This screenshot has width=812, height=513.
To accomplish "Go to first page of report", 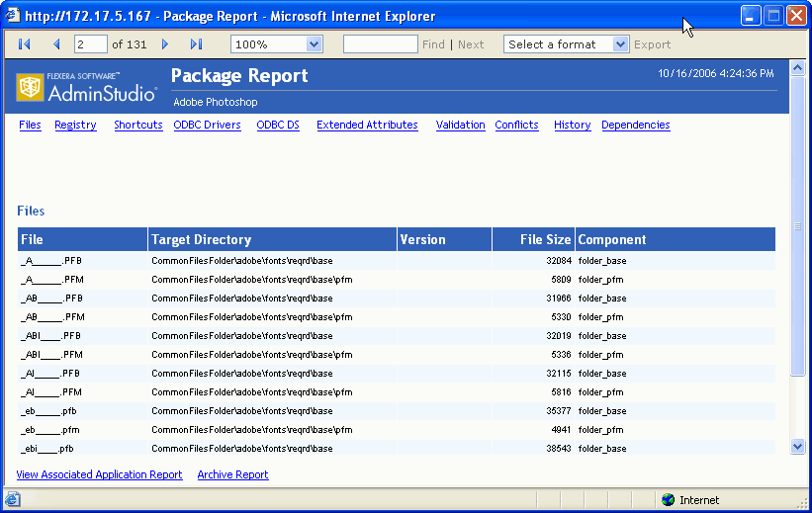I will tap(25, 44).
